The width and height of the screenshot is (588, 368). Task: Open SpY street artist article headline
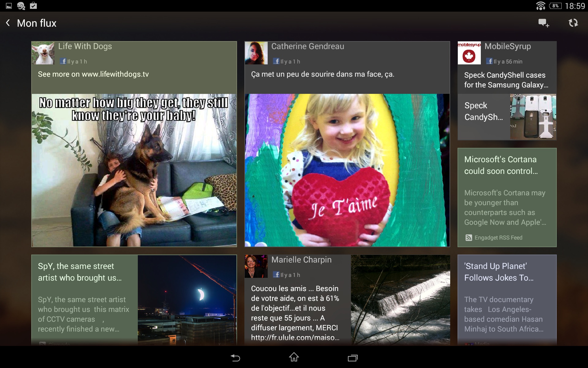(x=80, y=272)
